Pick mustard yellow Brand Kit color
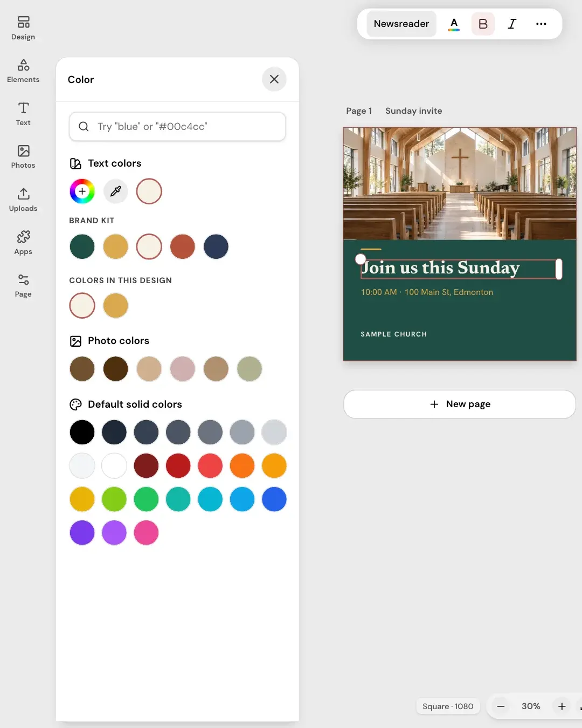Screen dimensions: 582x728 (x=116, y=246)
